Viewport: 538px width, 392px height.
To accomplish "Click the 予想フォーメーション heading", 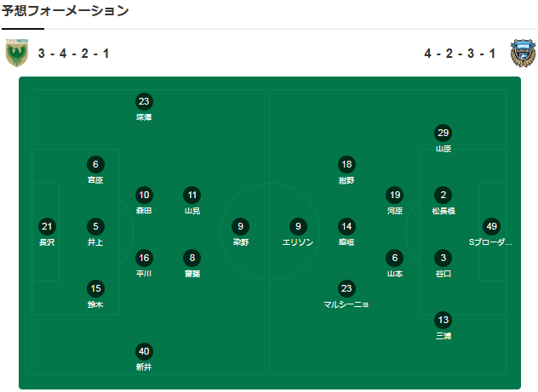I will 66,11.
